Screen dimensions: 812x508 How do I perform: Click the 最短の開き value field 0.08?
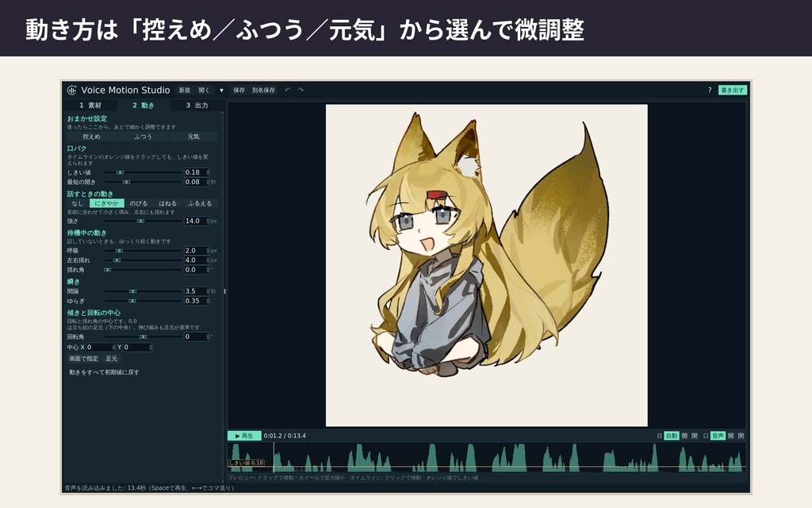[197, 182]
